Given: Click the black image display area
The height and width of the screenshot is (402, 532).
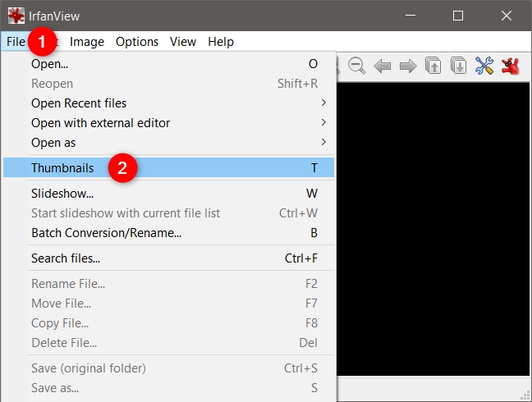Looking at the screenshot, I should coord(433,229).
